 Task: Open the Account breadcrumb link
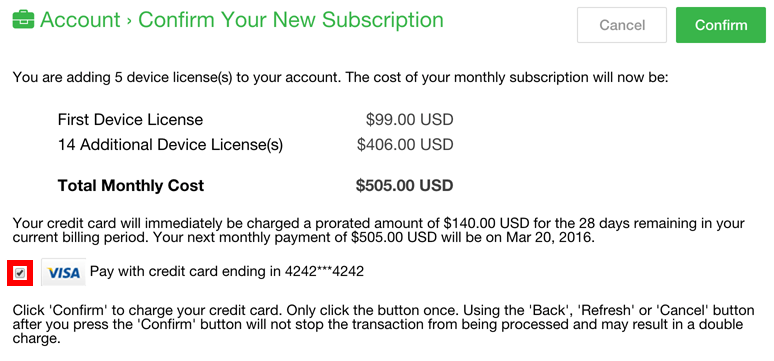[80, 20]
